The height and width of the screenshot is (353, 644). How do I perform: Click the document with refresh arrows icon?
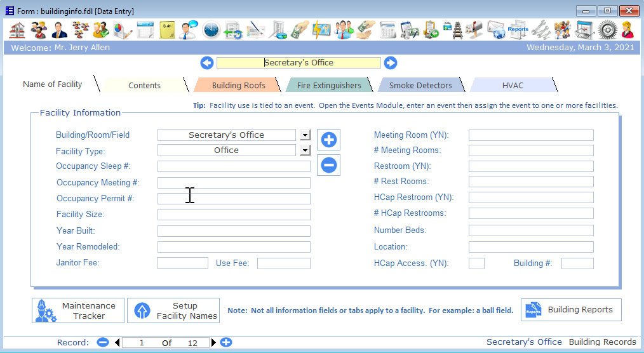233,30
